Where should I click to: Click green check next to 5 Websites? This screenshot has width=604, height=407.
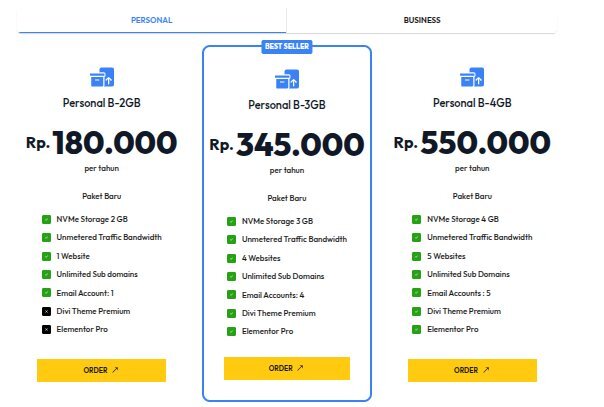417,256
